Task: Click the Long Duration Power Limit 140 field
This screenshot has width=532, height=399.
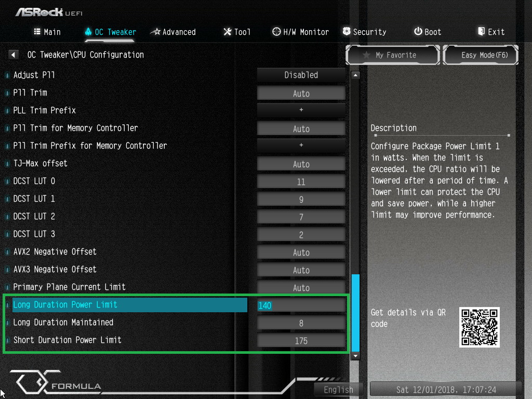Action: pos(301,305)
